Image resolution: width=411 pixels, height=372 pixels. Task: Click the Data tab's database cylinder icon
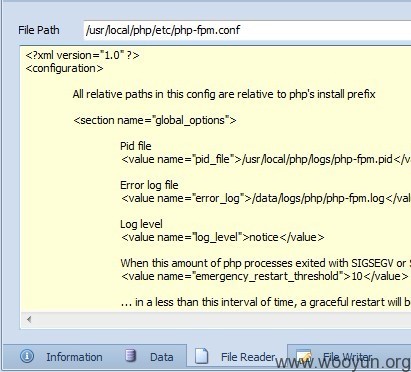pos(130,356)
